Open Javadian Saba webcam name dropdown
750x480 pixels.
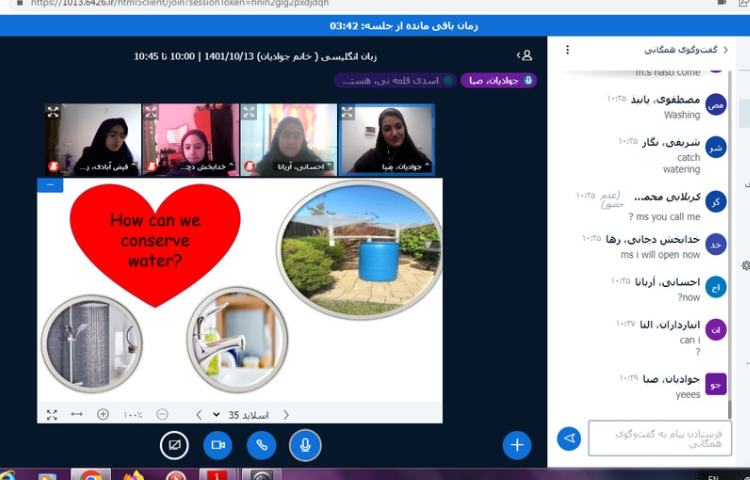click(x=406, y=167)
